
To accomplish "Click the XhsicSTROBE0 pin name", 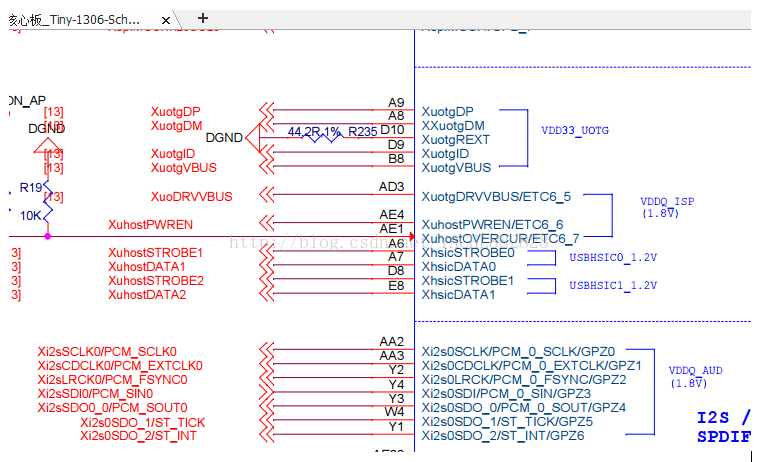I will (x=468, y=253).
